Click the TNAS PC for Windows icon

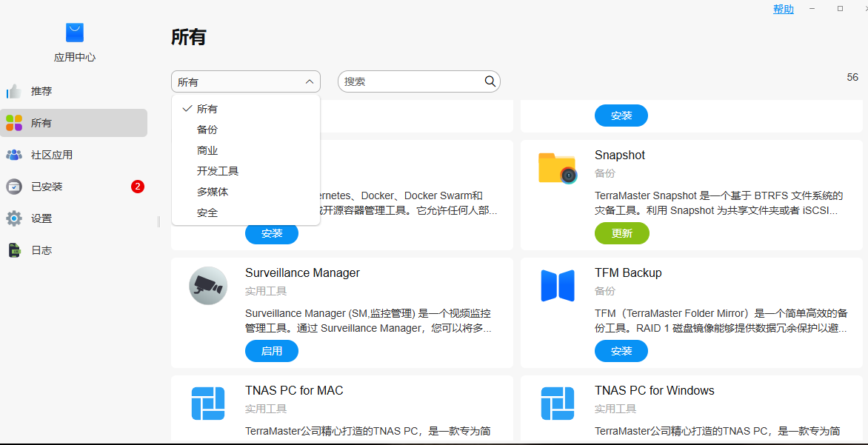(x=557, y=404)
